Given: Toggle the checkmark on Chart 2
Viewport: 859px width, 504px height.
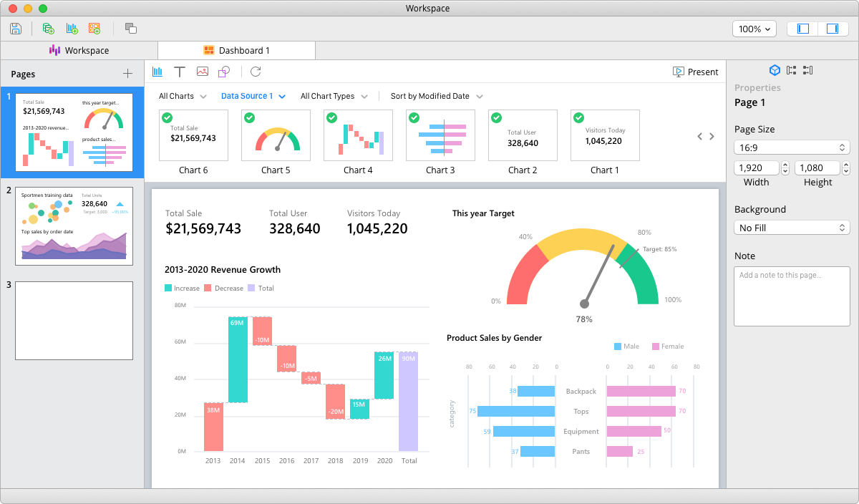Looking at the screenshot, I should [496, 117].
